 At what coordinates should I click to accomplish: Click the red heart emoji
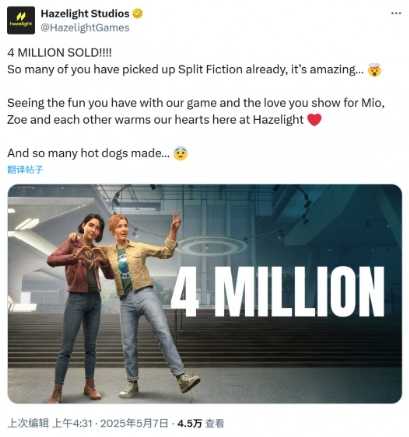click(x=314, y=120)
